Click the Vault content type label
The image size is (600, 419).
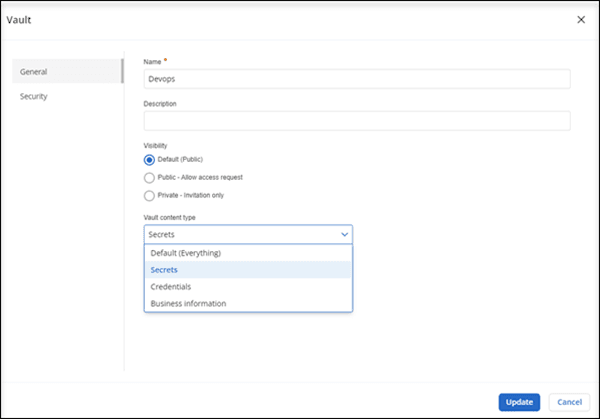(178, 216)
